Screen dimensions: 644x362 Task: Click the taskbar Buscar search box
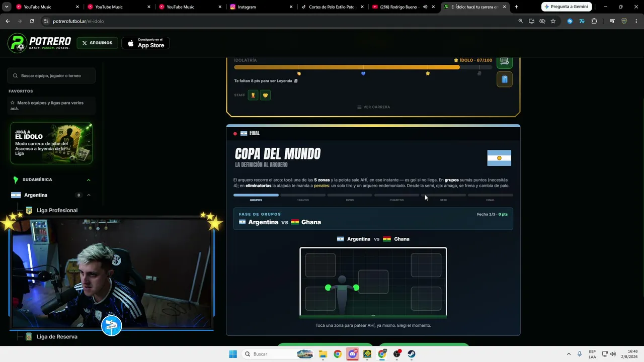(278, 354)
